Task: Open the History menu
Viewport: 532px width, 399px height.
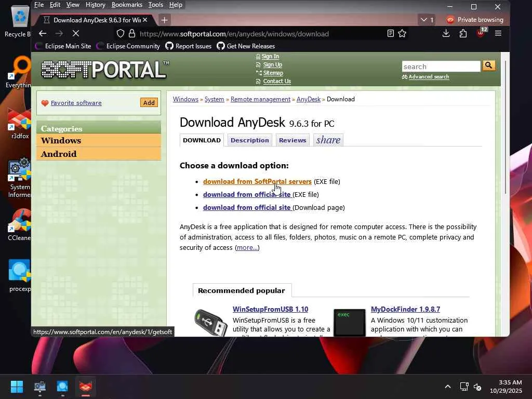Action: click(x=96, y=5)
